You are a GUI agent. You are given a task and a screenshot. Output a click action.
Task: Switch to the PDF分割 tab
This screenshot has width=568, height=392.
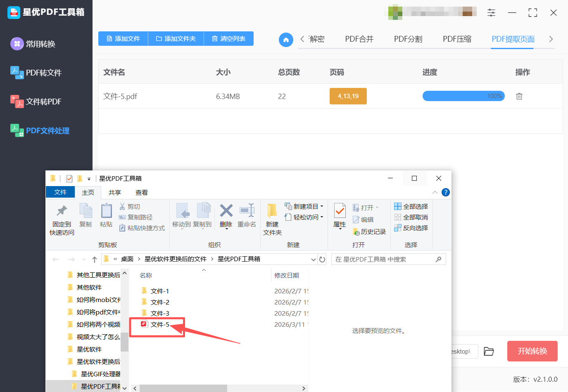[x=408, y=39]
